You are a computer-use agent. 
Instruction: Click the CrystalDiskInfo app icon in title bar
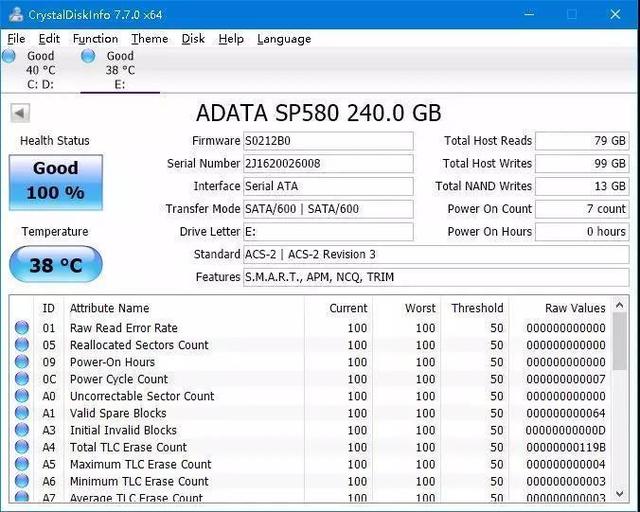(15, 15)
